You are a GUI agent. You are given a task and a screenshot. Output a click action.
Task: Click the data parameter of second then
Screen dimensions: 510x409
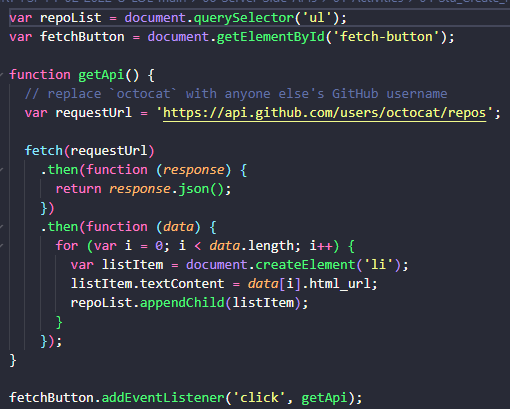click(178, 227)
